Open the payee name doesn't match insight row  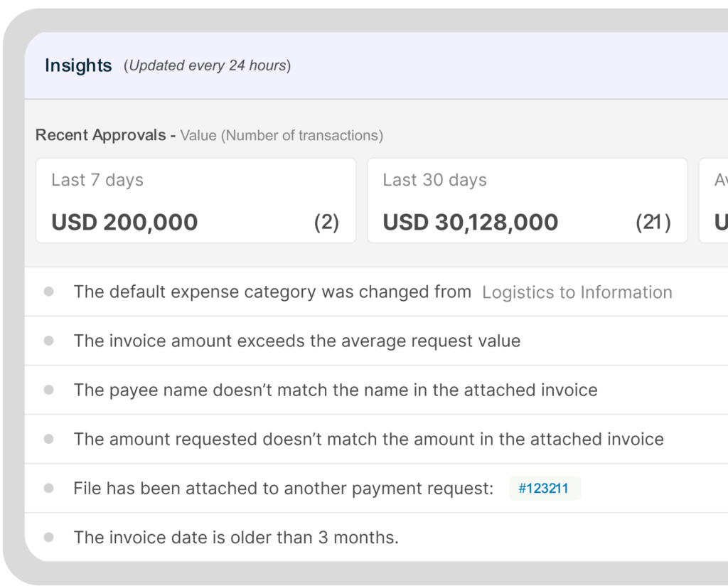pos(335,390)
